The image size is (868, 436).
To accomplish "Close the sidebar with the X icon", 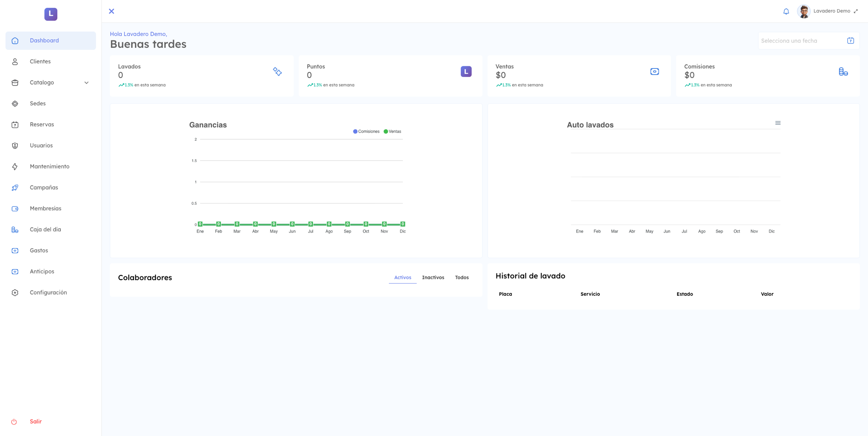I will click(x=112, y=11).
